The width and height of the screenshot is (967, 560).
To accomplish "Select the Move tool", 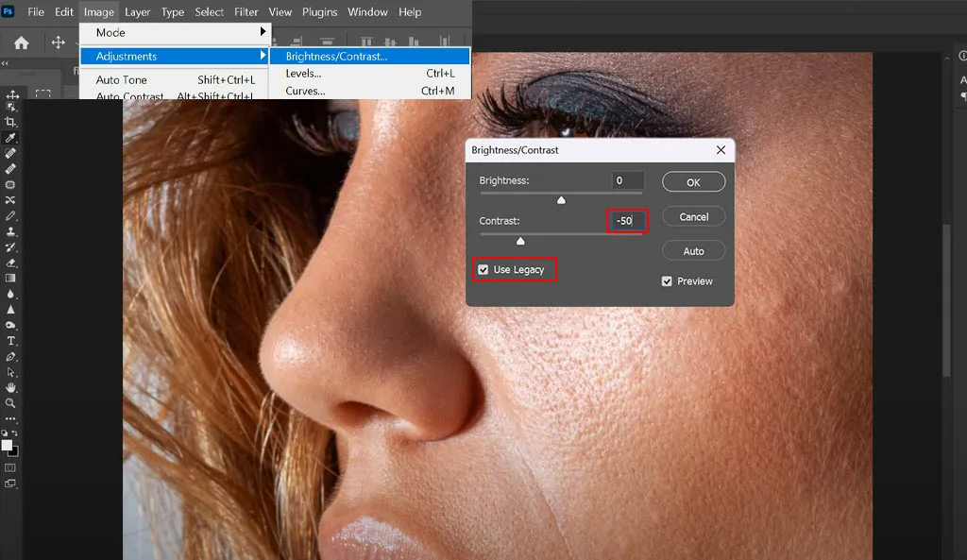I will (12, 95).
